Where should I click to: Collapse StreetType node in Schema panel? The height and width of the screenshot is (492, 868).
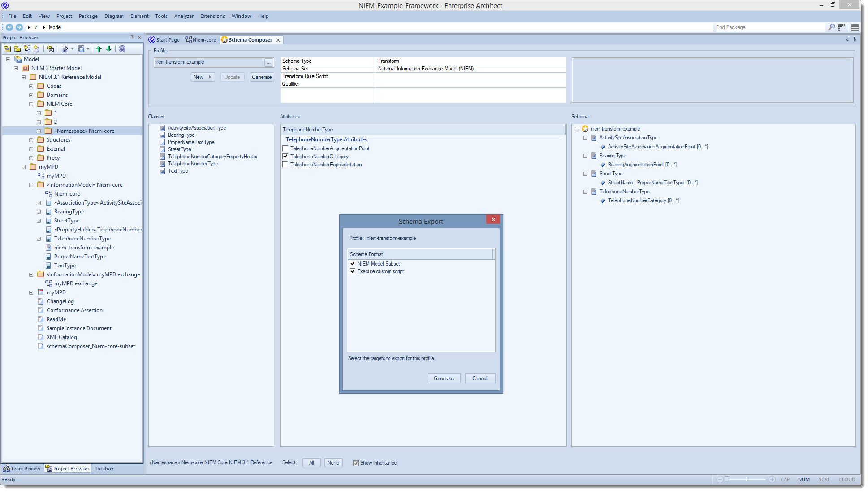585,174
